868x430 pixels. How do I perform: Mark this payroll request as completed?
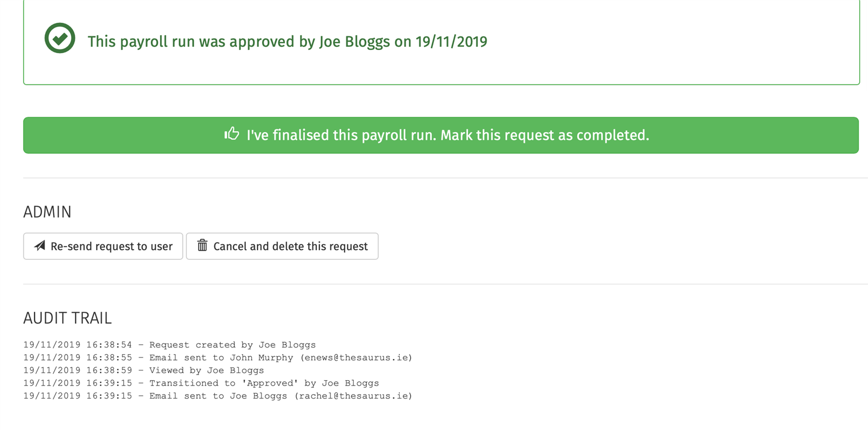pyautogui.click(x=441, y=135)
